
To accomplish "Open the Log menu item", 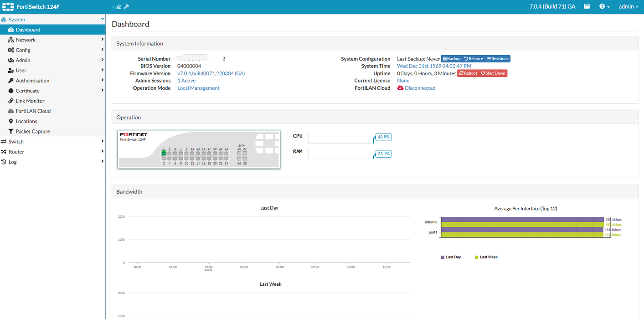I will click(x=53, y=162).
